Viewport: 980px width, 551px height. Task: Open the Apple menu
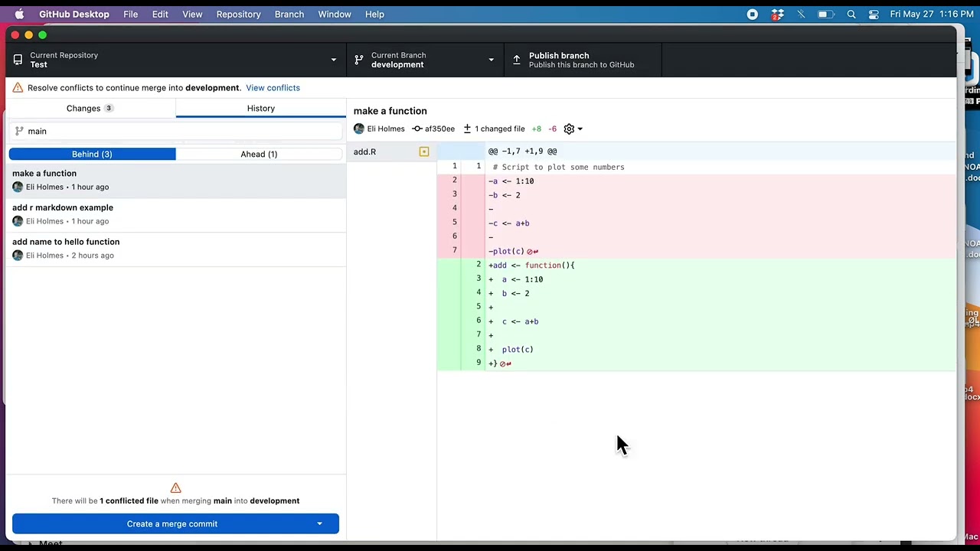pyautogui.click(x=19, y=14)
